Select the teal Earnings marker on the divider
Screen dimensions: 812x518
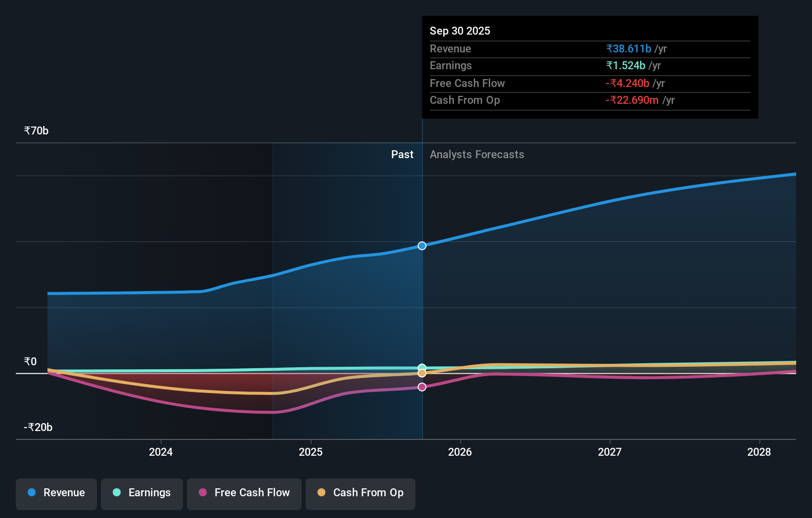pyautogui.click(x=422, y=366)
